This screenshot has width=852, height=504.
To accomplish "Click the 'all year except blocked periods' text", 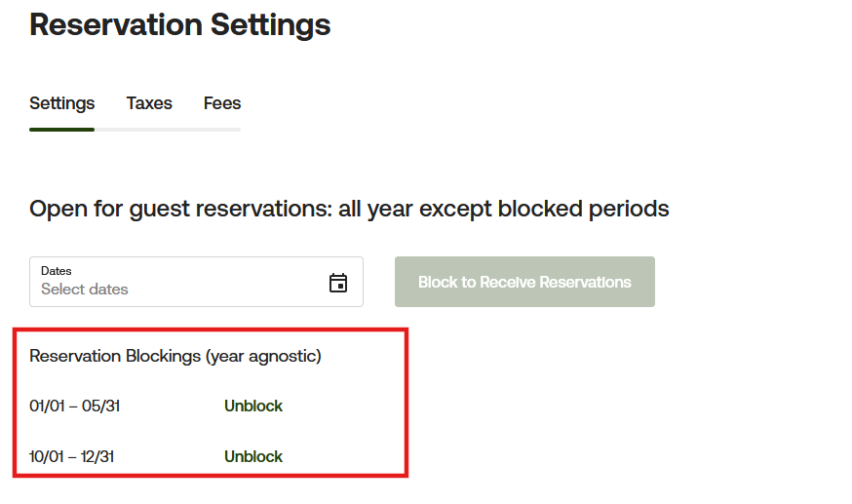I will (x=503, y=208).
